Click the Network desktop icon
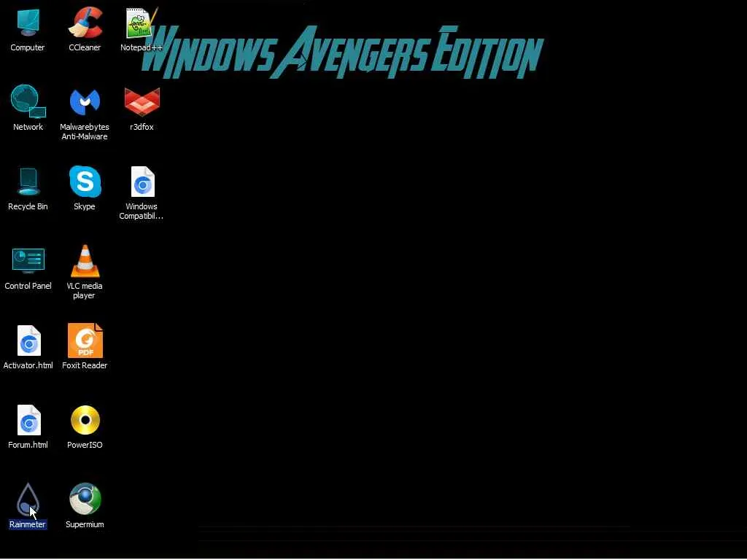Image resolution: width=747 pixels, height=560 pixels. tap(28, 101)
